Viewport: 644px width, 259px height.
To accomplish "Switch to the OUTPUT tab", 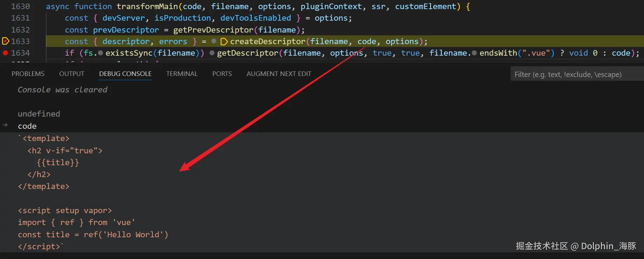I will click(x=72, y=74).
